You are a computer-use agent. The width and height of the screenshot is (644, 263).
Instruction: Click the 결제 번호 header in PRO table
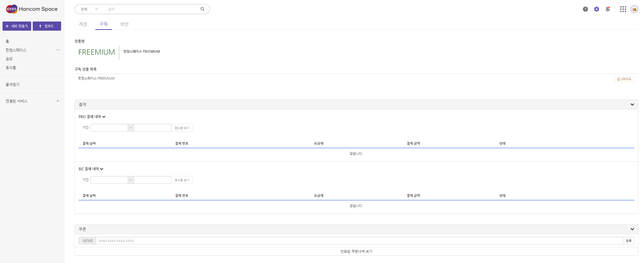[x=182, y=143]
